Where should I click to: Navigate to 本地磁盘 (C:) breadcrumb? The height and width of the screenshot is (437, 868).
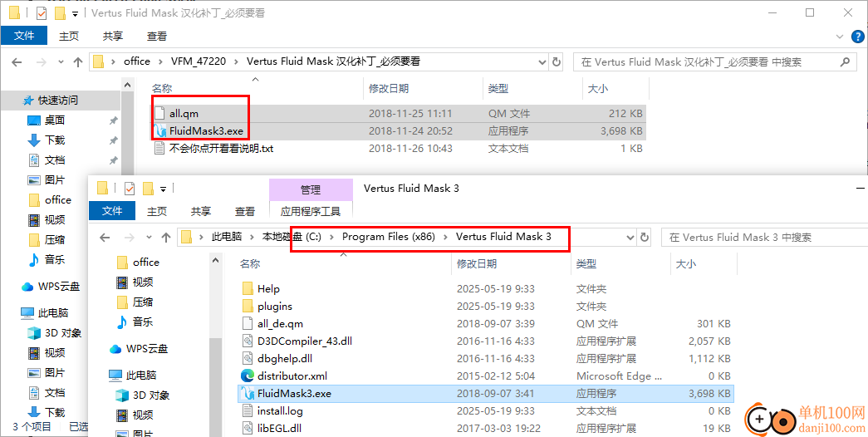pyautogui.click(x=292, y=237)
